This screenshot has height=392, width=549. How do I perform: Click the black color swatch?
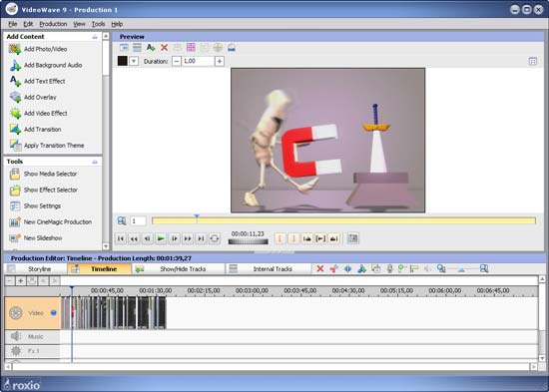[122, 61]
